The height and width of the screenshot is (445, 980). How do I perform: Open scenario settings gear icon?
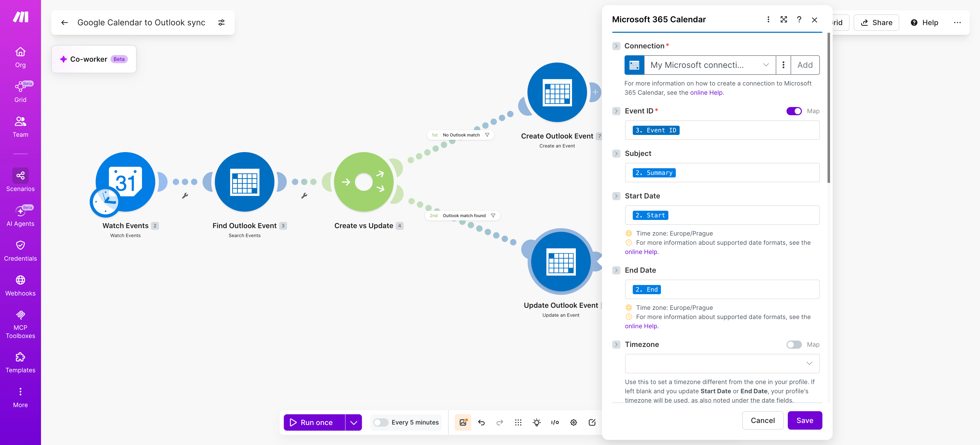(573, 422)
